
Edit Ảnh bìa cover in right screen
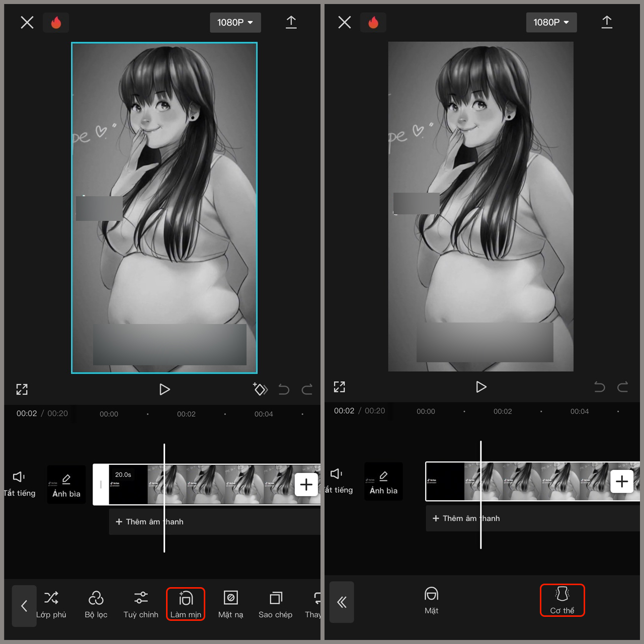point(383,481)
